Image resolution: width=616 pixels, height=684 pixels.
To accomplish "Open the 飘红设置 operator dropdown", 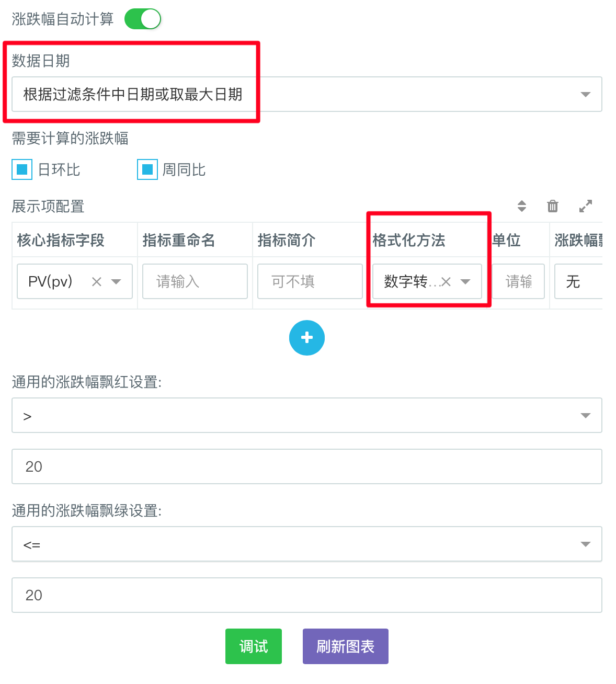I will point(307,415).
